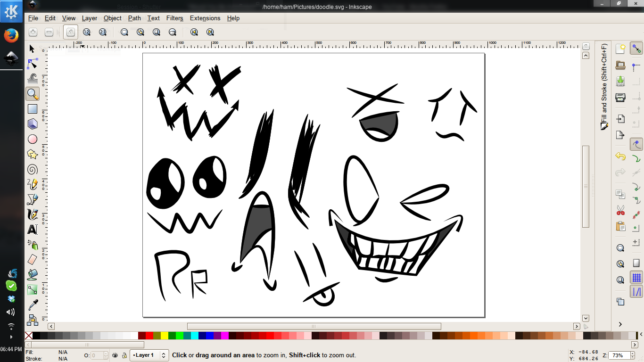This screenshot has height=362, width=644.
Task: Select the Spray tool
Action: click(32, 245)
